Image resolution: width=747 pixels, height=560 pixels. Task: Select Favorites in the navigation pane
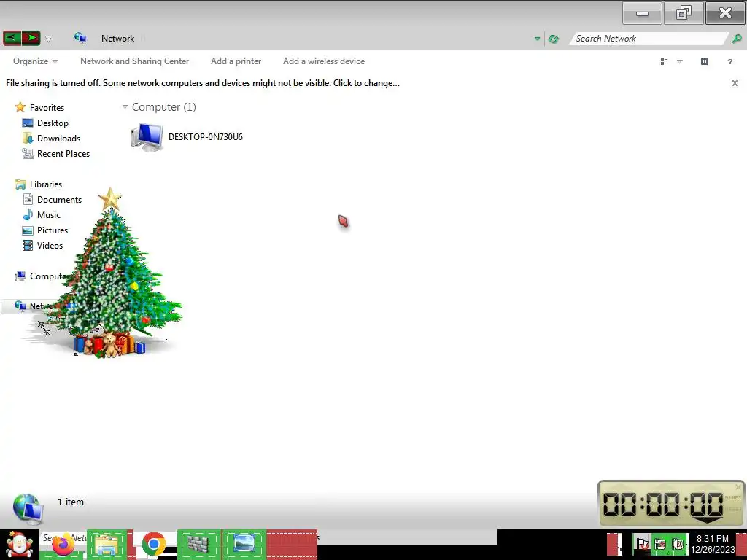point(47,108)
